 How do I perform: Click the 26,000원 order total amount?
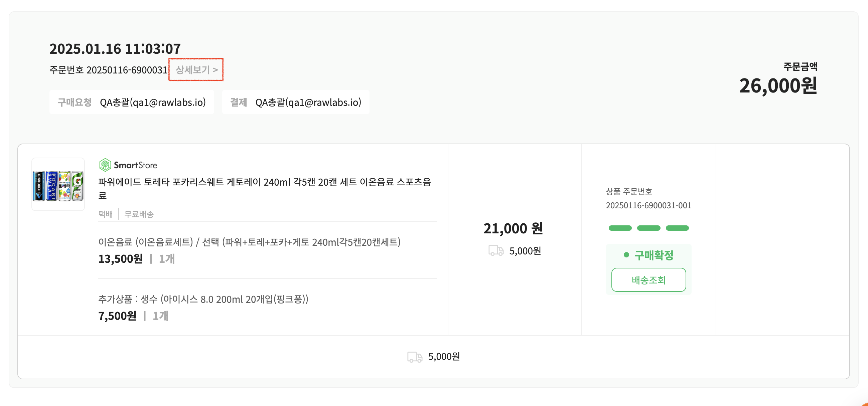pyautogui.click(x=778, y=85)
